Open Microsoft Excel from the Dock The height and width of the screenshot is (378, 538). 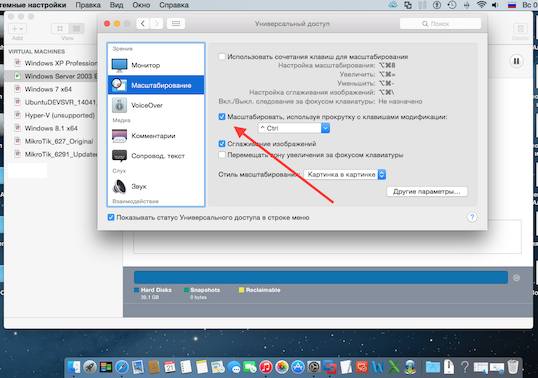[394, 367]
